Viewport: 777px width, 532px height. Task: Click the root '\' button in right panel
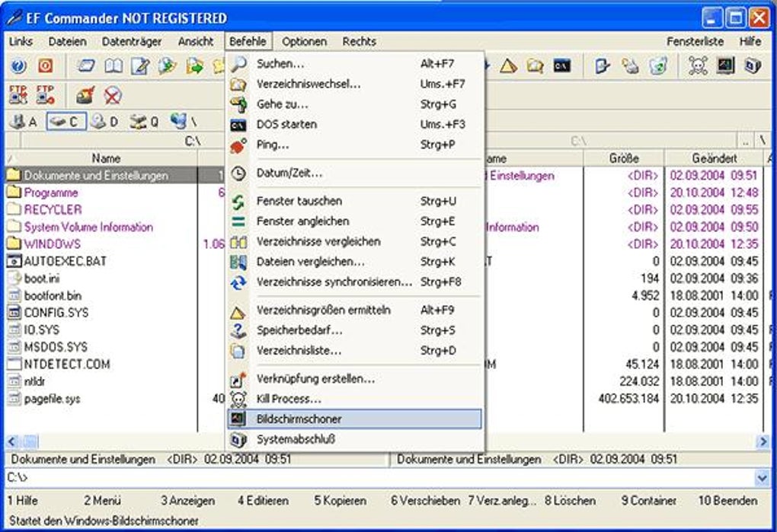pyautogui.click(x=762, y=141)
